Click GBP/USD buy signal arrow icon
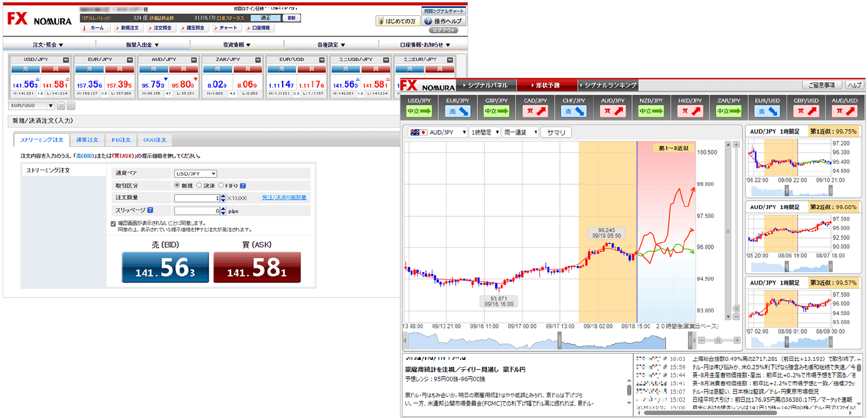 (x=806, y=111)
